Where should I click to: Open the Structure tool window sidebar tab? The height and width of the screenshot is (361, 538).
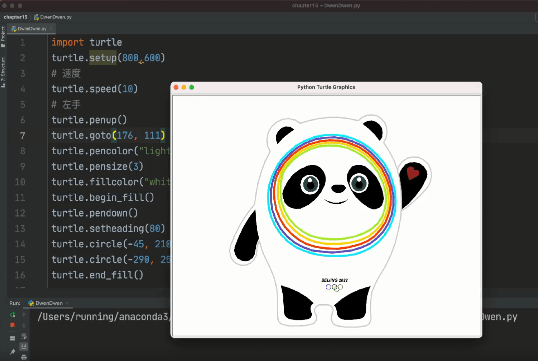pyautogui.click(x=3, y=72)
